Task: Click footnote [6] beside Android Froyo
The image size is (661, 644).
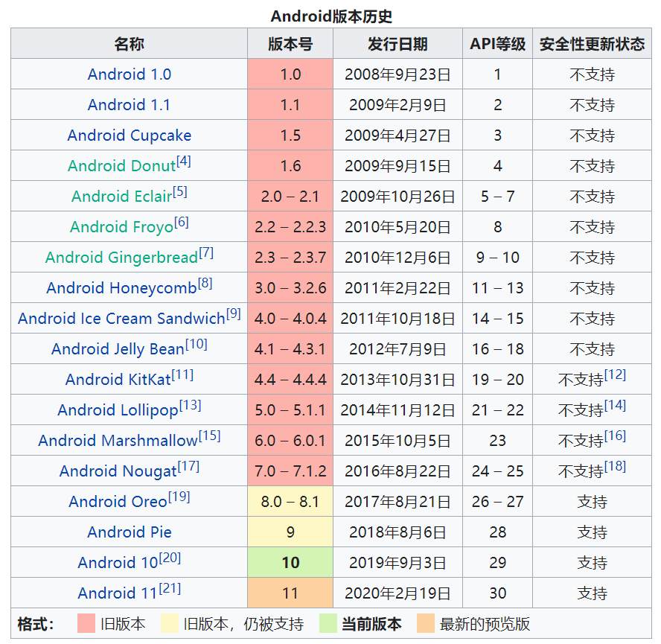Action: pos(182,223)
